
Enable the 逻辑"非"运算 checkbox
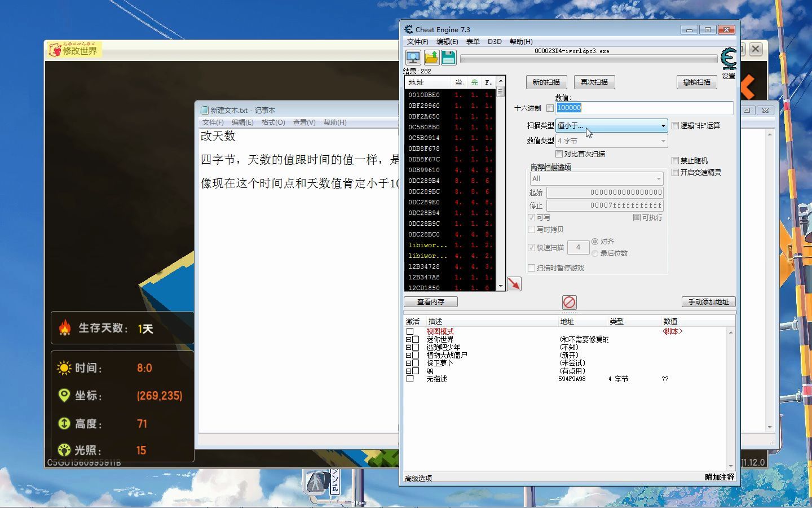click(x=675, y=125)
